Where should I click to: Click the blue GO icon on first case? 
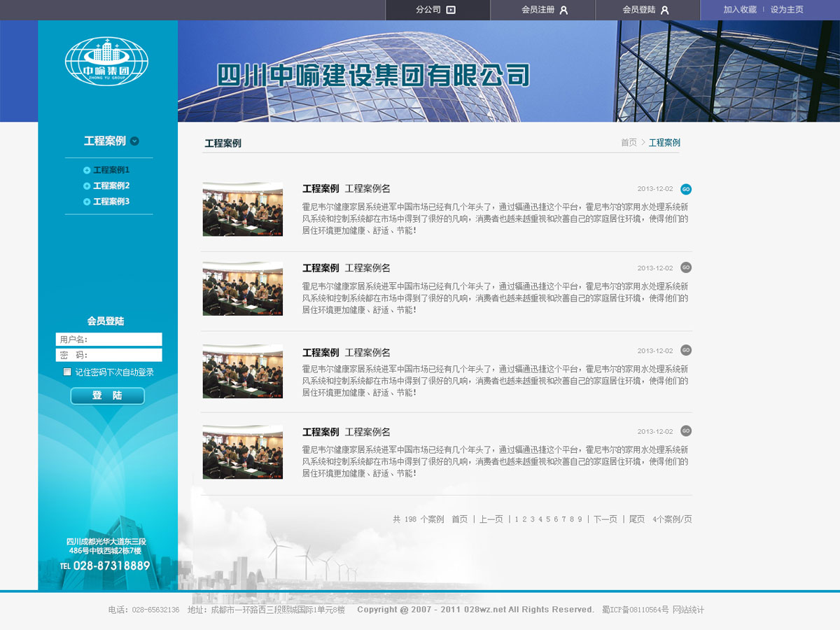tap(686, 189)
